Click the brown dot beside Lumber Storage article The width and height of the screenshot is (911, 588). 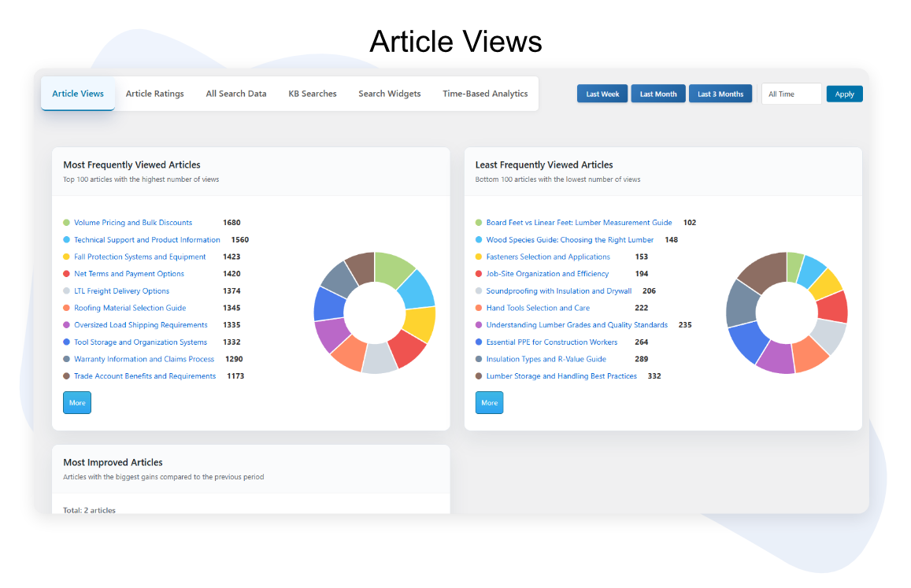coord(479,376)
